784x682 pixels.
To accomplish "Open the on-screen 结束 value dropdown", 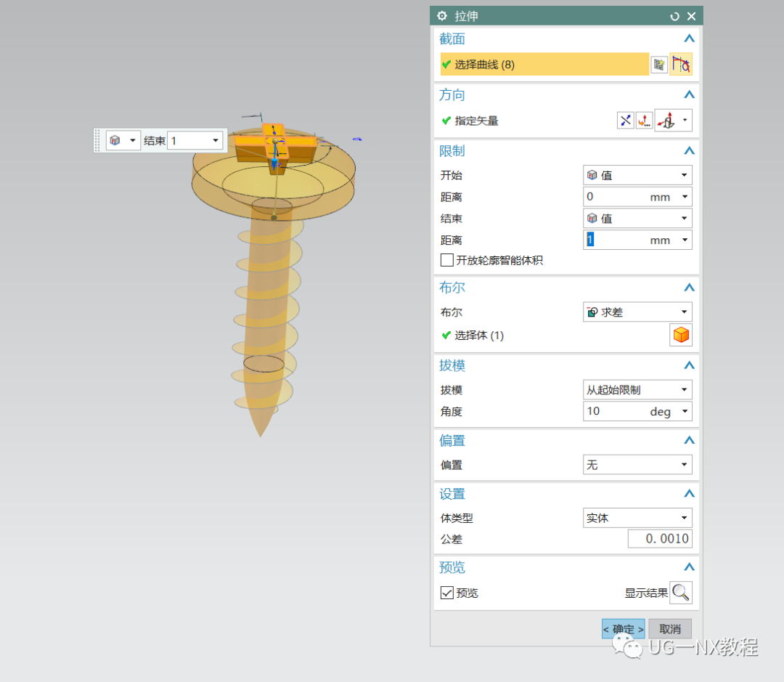I will click(x=216, y=141).
